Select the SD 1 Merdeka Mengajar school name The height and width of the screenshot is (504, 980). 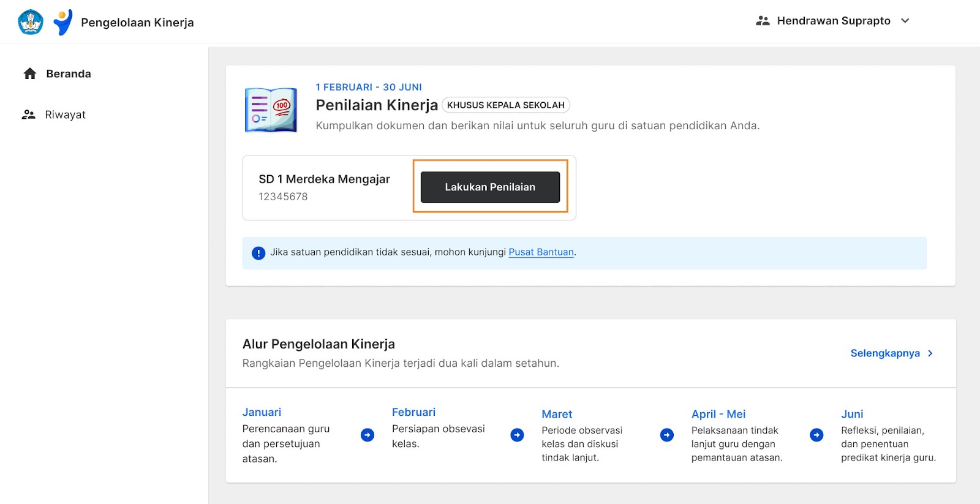[324, 179]
